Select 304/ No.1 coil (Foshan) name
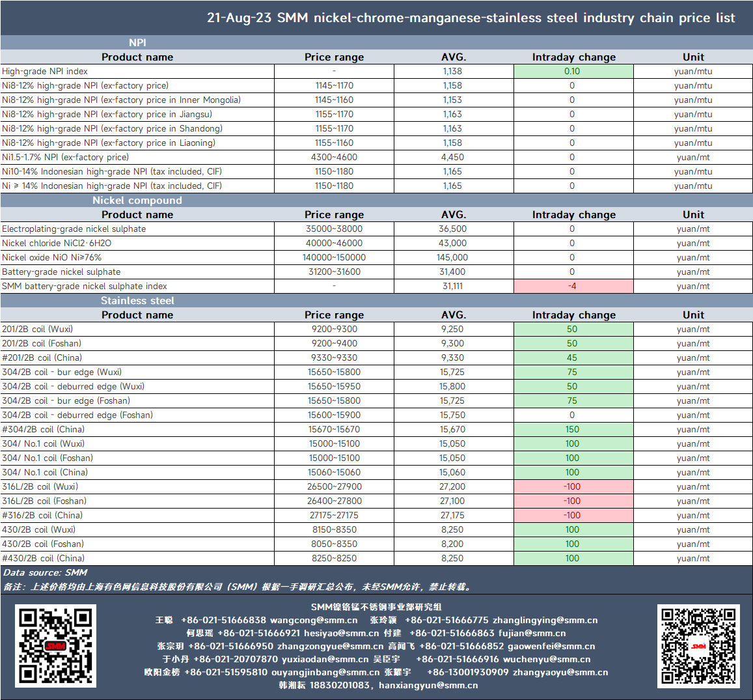The height and width of the screenshot is (700, 753). (x=48, y=458)
